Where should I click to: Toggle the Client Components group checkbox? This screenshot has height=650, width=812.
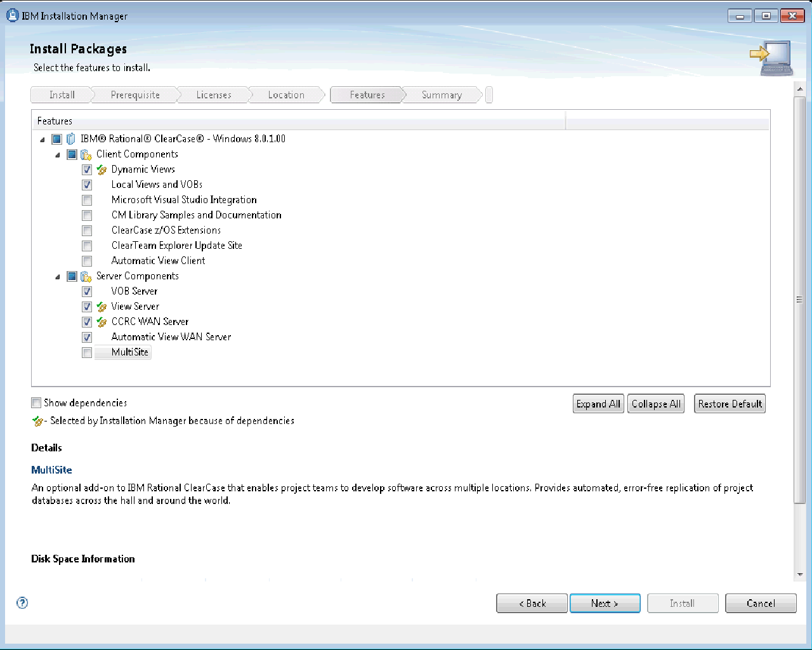click(x=72, y=154)
